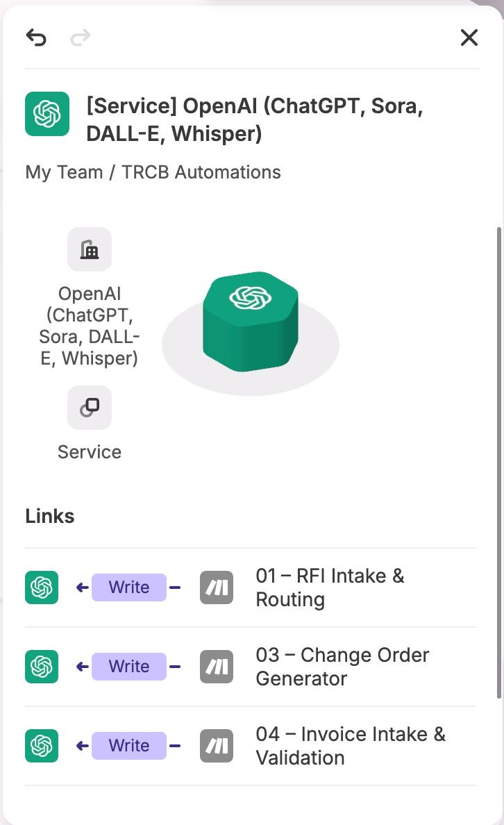504x825 pixels.
Task: Click the undo arrow icon
Action: tap(37, 38)
